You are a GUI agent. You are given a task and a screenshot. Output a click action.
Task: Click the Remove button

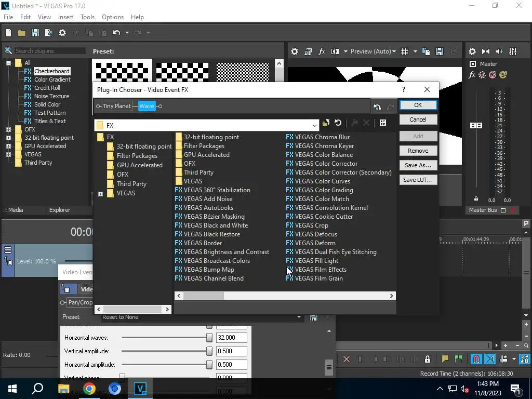[418, 151]
